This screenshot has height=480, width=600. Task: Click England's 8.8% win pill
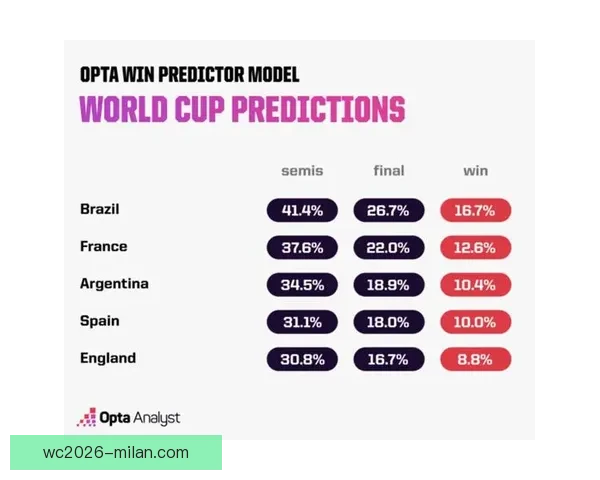pyautogui.click(x=475, y=359)
